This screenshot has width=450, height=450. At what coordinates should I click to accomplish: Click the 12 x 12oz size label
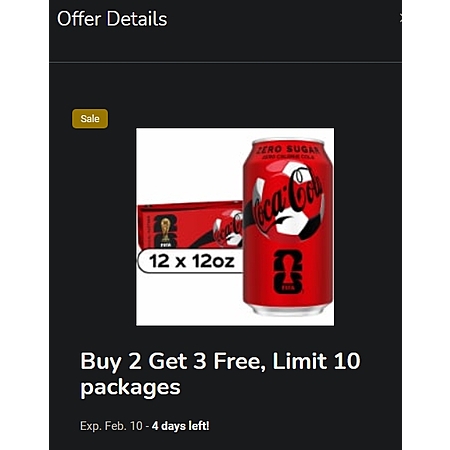191,261
